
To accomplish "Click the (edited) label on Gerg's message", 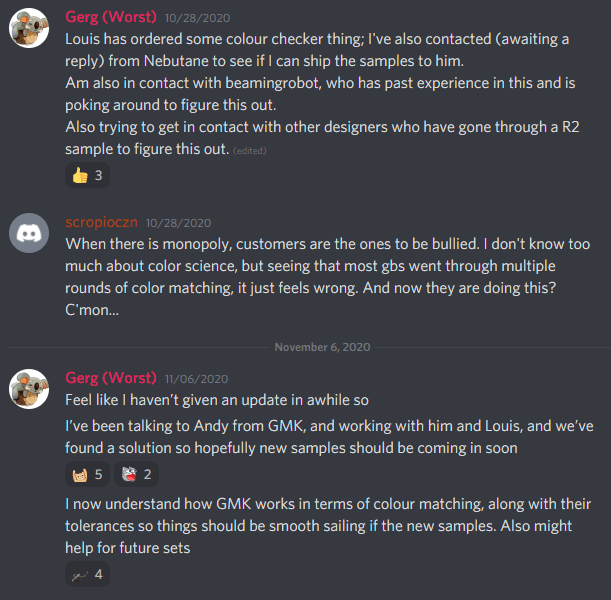I will coord(250,150).
